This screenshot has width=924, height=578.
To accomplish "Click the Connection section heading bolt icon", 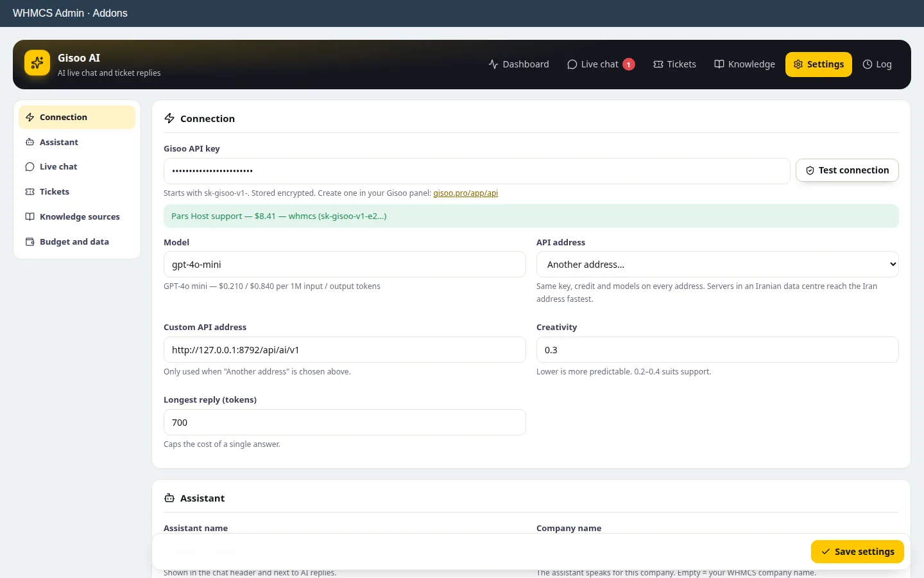I will pos(169,118).
